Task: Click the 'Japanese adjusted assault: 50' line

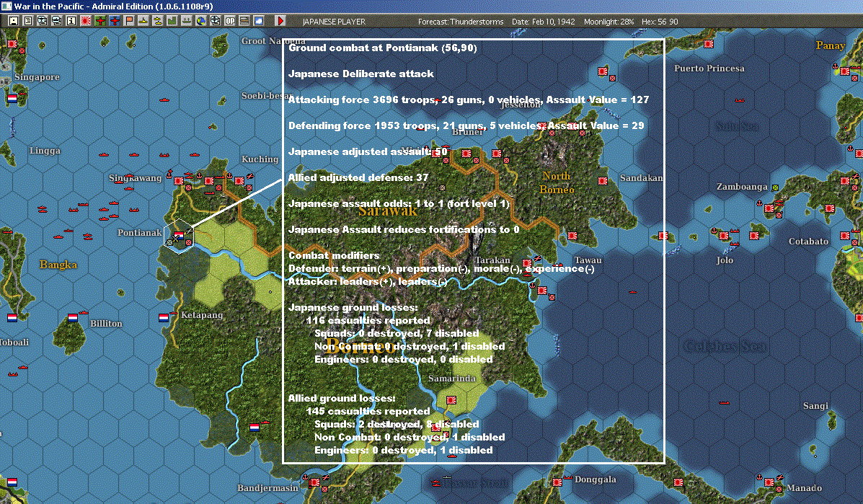Action: (x=368, y=151)
